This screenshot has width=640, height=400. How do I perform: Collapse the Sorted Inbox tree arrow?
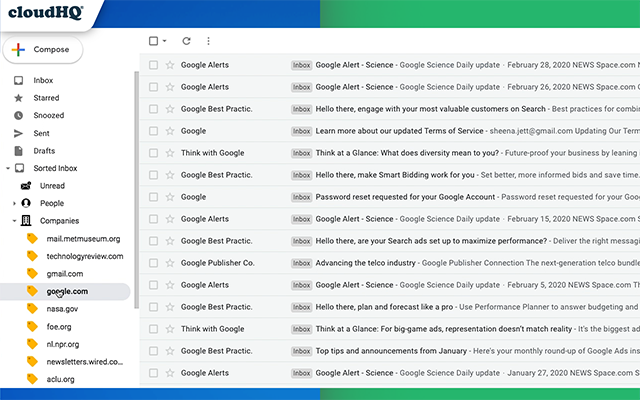8,168
